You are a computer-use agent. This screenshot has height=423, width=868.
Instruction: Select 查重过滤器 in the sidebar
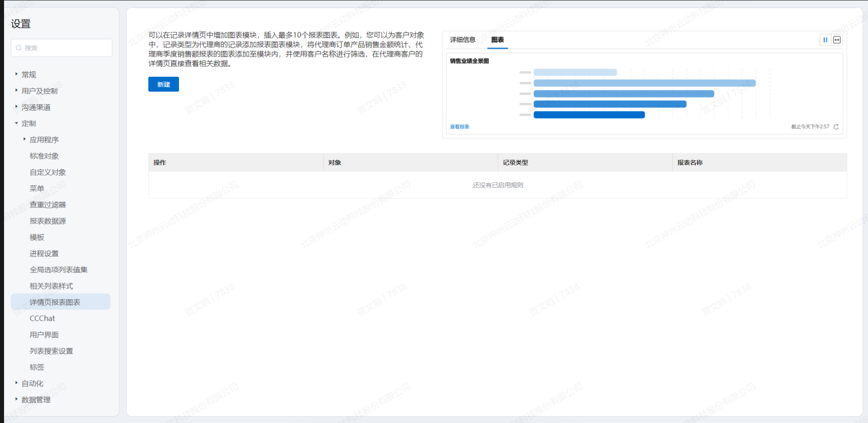tap(48, 205)
